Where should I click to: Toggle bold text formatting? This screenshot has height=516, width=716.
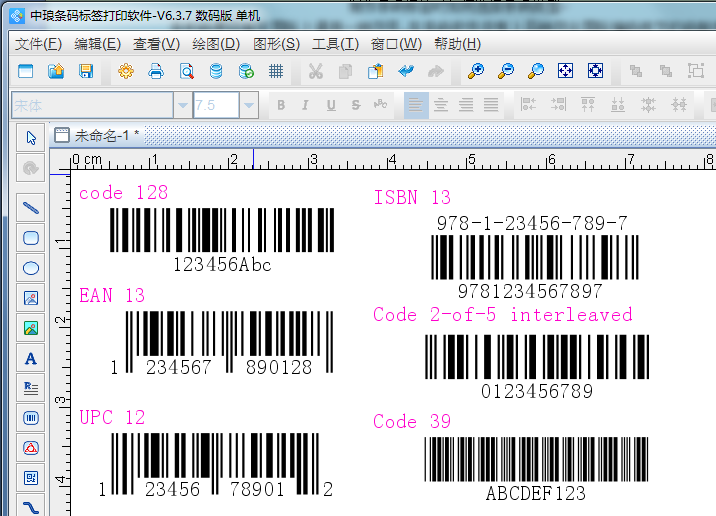click(281, 105)
